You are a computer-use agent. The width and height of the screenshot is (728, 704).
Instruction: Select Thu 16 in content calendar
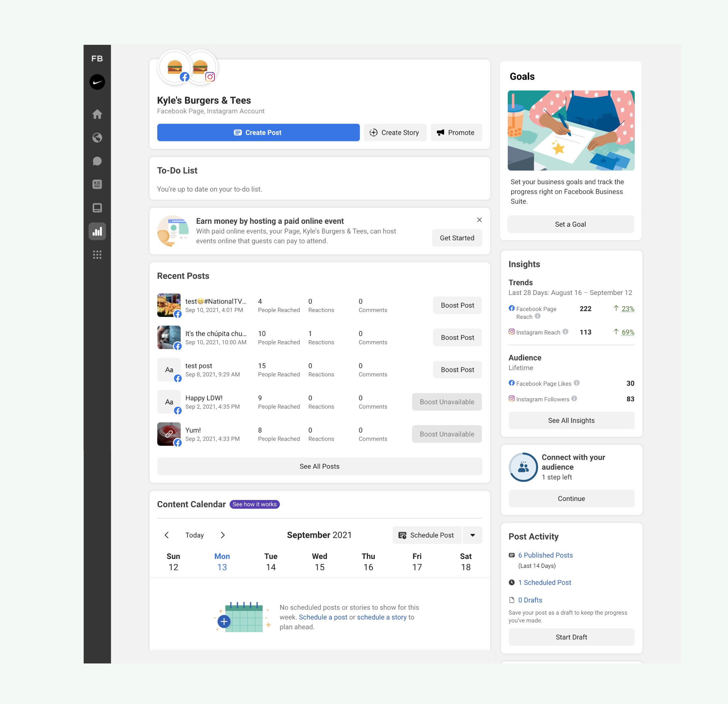point(368,561)
